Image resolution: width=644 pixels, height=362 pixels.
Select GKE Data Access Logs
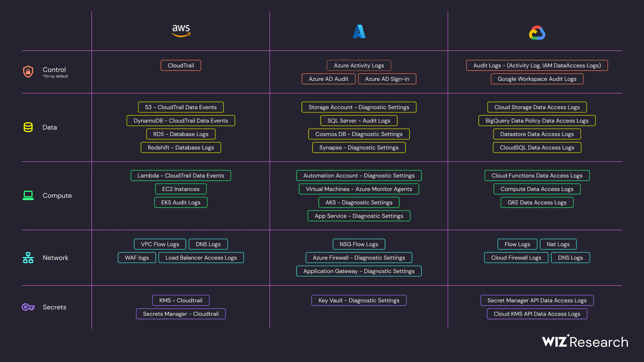tap(537, 202)
